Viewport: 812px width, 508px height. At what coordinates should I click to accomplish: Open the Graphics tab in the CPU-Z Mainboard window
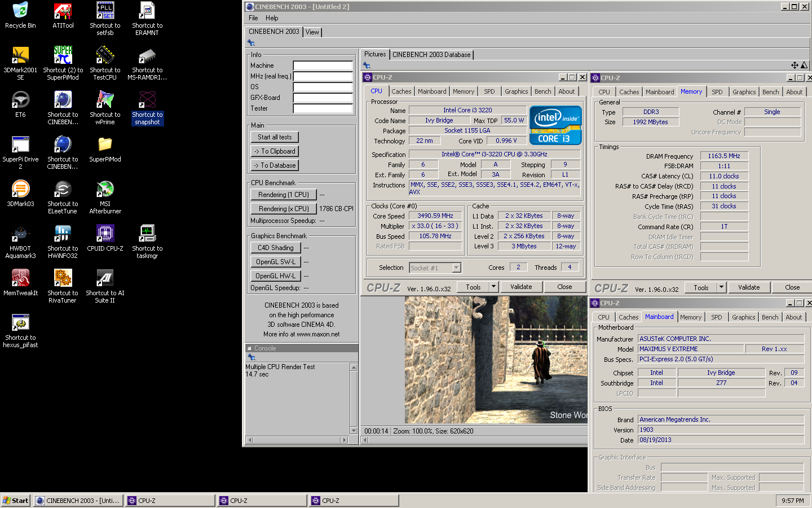pos(744,317)
